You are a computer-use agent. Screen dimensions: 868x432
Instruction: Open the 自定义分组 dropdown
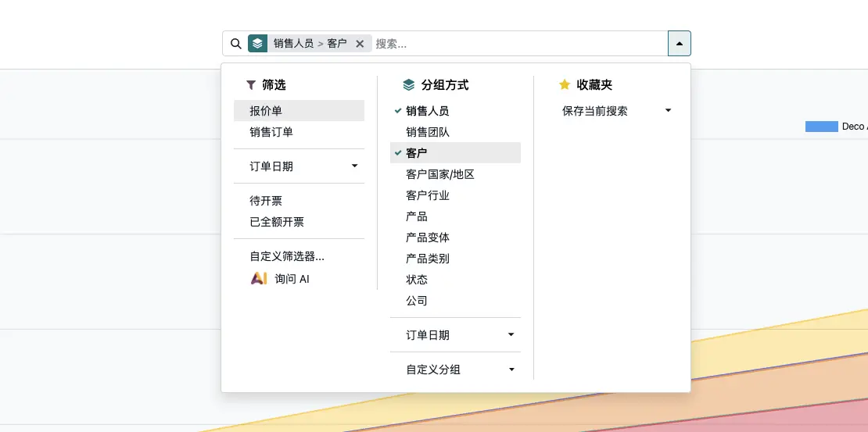pyautogui.click(x=455, y=370)
